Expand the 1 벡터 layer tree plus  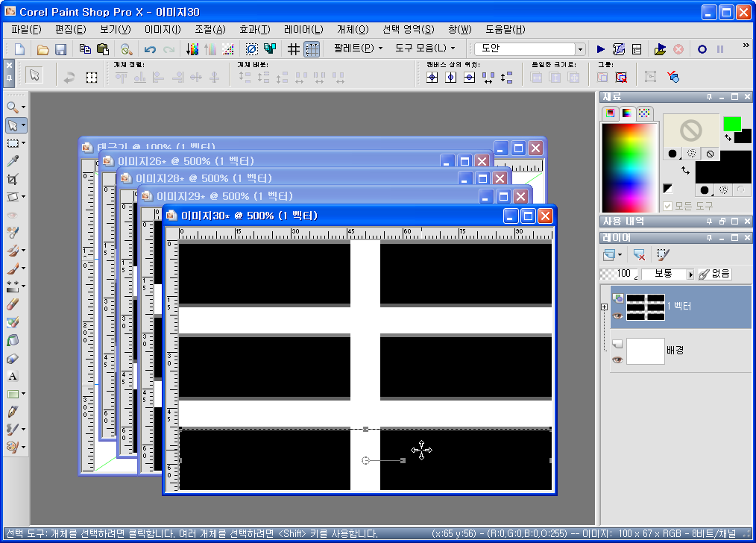click(x=604, y=307)
